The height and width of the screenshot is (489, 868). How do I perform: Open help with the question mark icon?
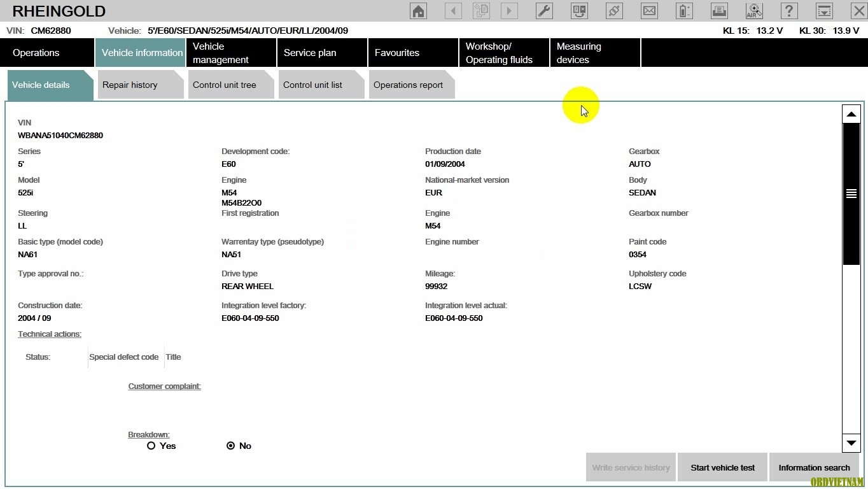(789, 11)
